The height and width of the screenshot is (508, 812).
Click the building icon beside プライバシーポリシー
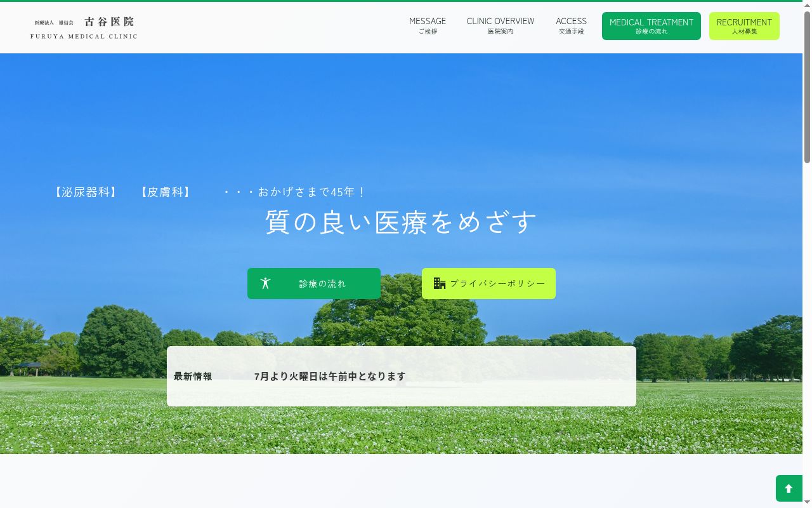pyautogui.click(x=440, y=283)
